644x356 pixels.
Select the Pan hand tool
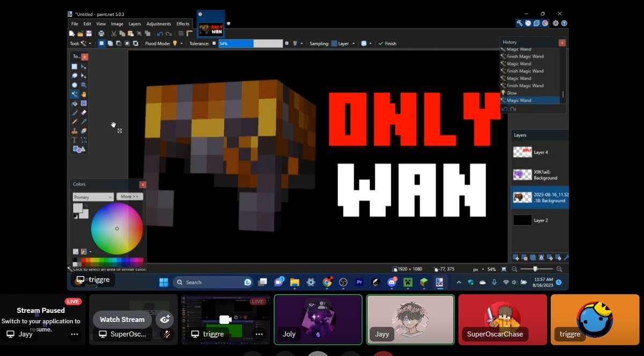[x=84, y=94]
